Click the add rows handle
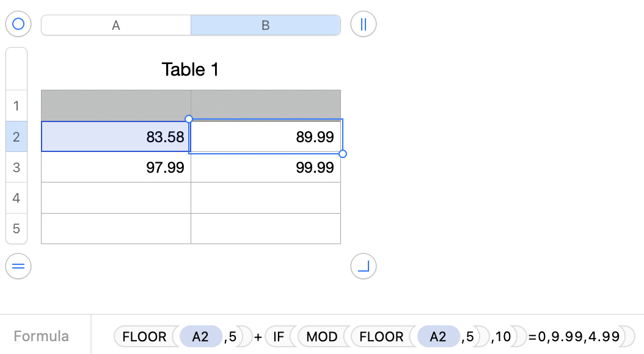The image size is (644, 354). (x=18, y=266)
